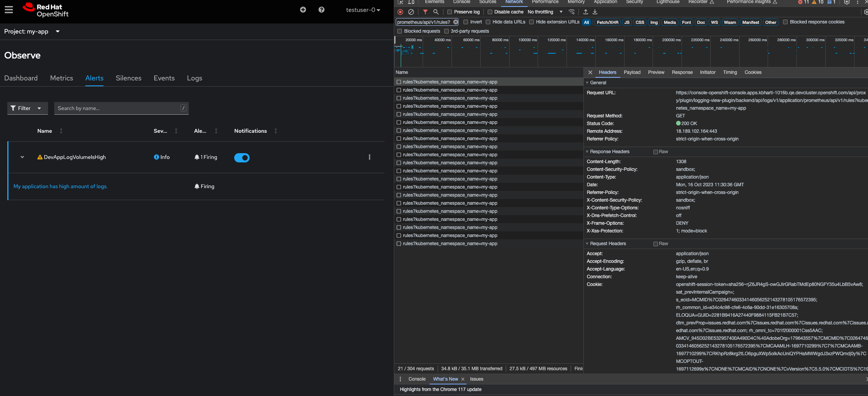Image resolution: width=868 pixels, height=396 pixels.
Task: Click the plus import icon in header
Action: pyautogui.click(x=303, y=10)
